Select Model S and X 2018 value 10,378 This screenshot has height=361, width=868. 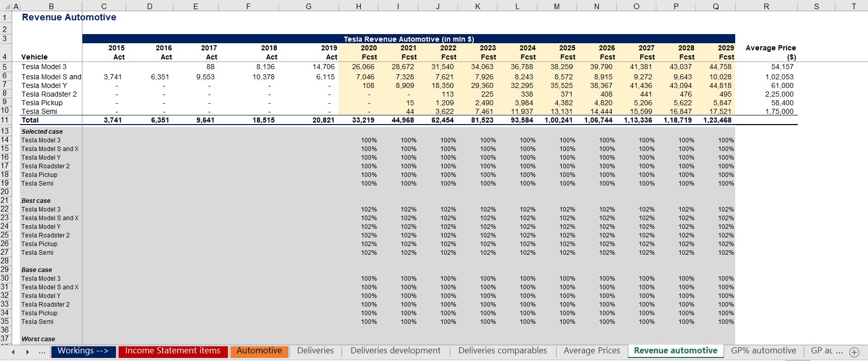pyautogui.click(x=264, y=77)
